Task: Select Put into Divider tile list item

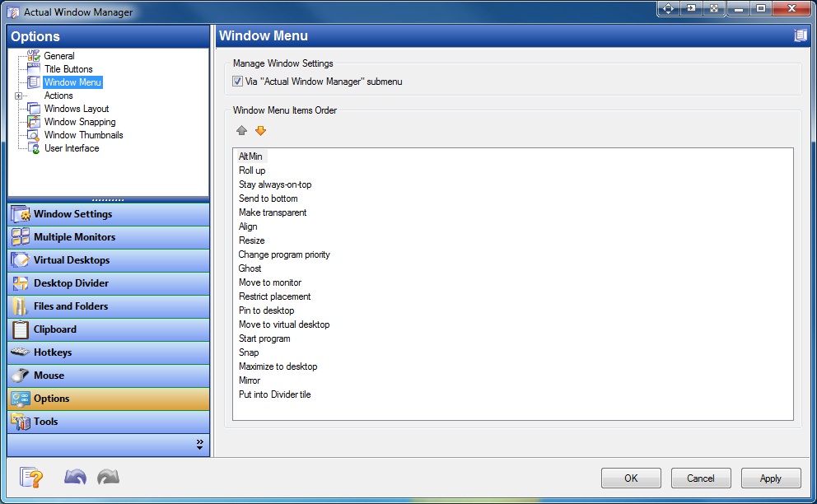Action: 274,394
